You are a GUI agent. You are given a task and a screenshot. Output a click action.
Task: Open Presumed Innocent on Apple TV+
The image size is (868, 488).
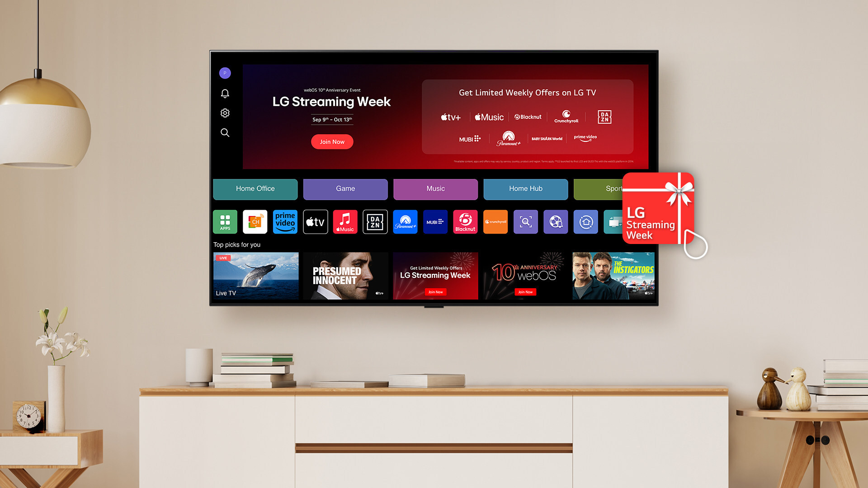[345, 275]
